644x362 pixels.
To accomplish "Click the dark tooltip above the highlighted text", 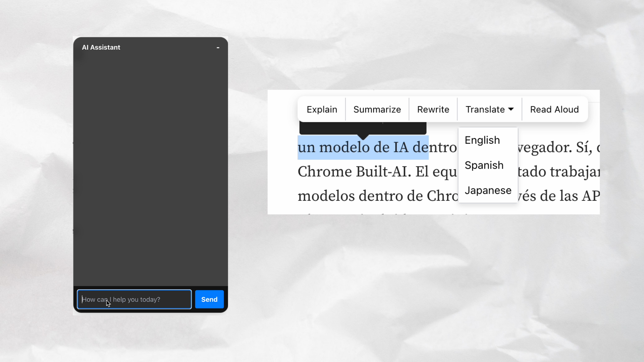I will pyautogui.click(x=362, y=128).
